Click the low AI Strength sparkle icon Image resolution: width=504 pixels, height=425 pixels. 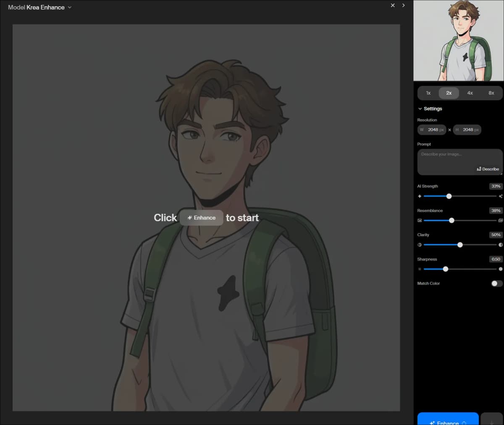420,196
